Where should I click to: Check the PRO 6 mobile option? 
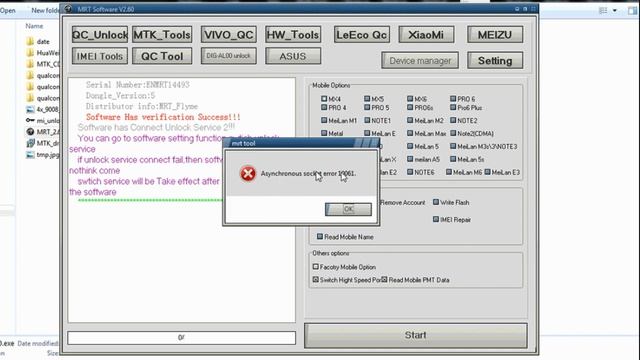click(453, 99)
